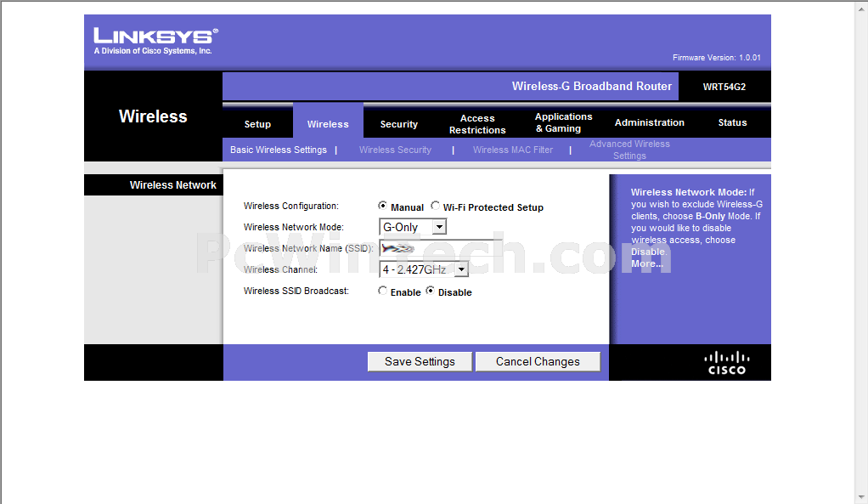Click the Wireless Configuration: label
868x504 pixels.
point(290,206)
